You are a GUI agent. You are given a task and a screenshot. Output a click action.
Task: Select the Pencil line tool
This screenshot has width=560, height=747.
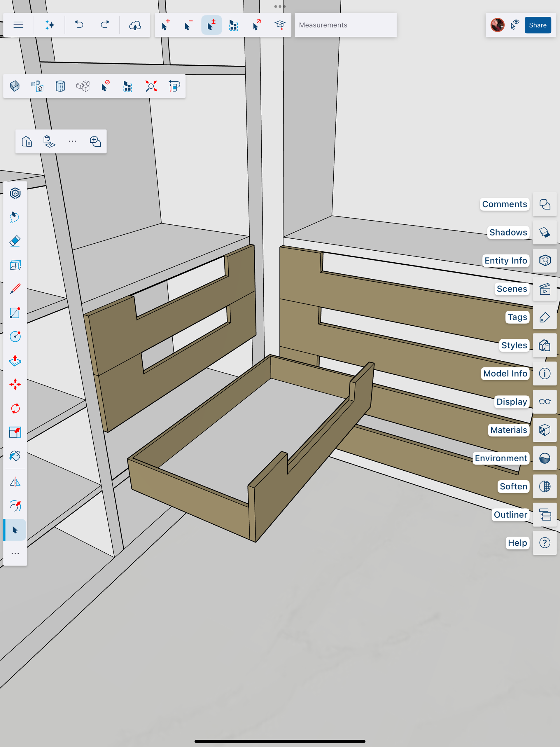pyautogui.click(x=15, y=289)
